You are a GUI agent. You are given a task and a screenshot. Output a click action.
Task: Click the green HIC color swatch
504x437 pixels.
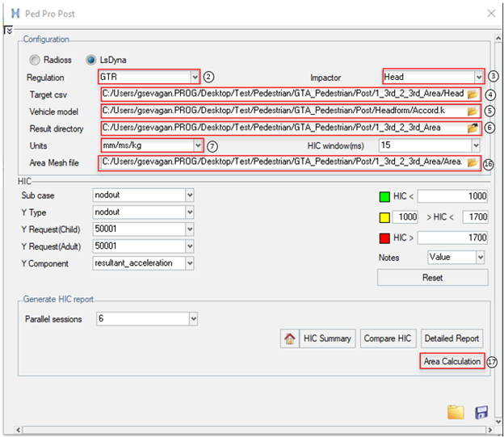tap(384, 196)
